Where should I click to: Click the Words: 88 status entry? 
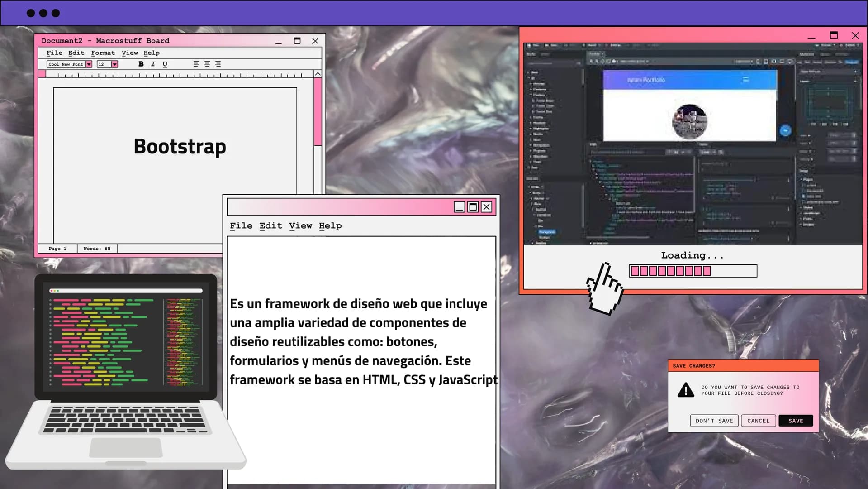tap(97, 248)
